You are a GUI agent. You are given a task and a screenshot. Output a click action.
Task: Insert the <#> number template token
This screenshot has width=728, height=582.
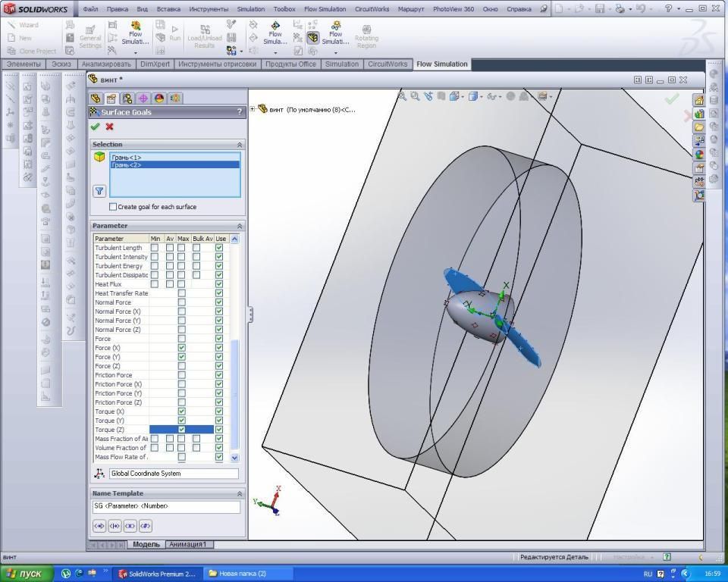tap(146, 526)
